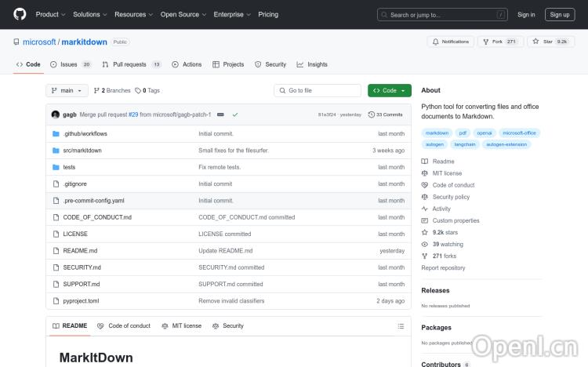
Task: Click the Go to file search field
Action: (318, 90)
